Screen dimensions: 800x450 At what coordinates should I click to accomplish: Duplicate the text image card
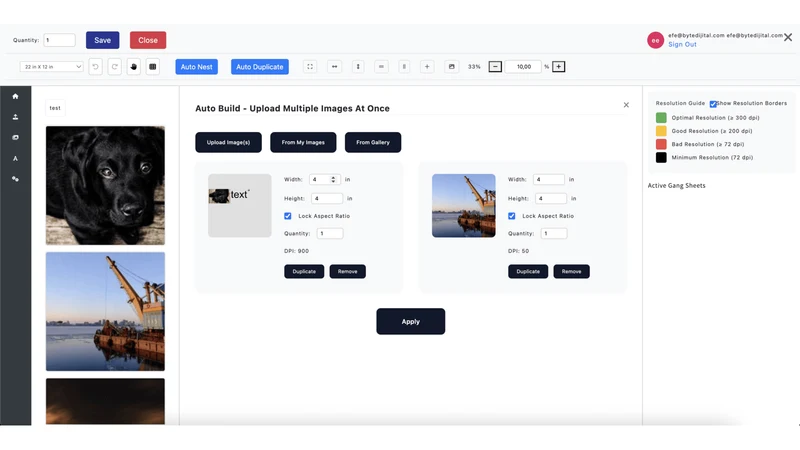304,271
